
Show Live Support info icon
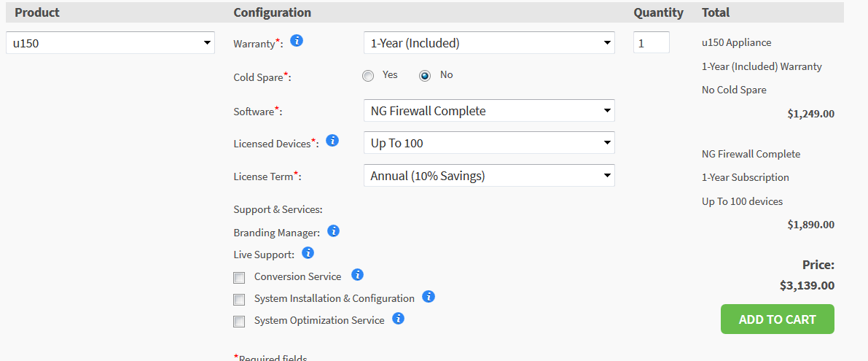308,253
